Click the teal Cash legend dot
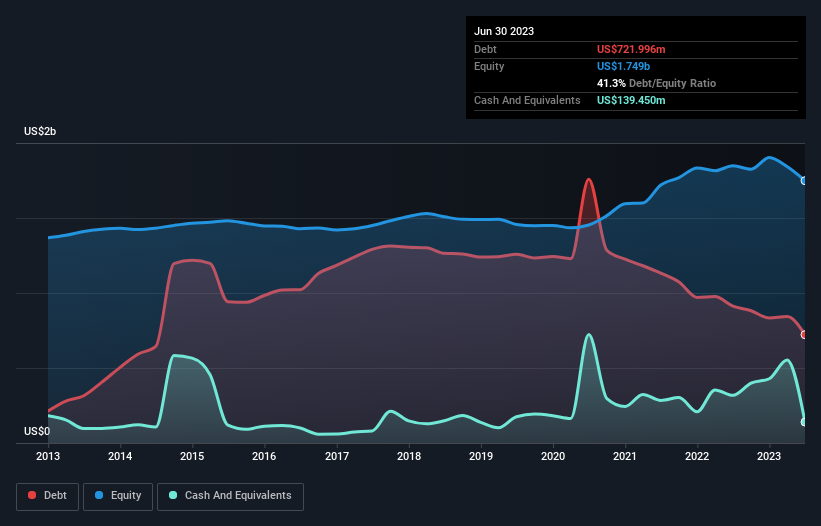This screenshot has width=821, height=526. (173, 495)
